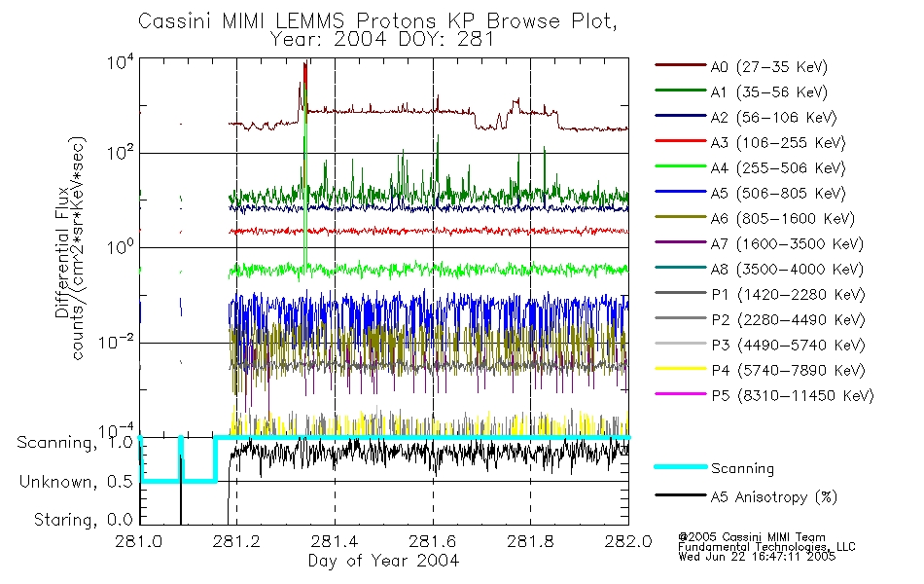This screenshot has width=924, height=584.
Task: Click the 'Scanning, 1.0' axis label
Action: [x=75, y=443]
